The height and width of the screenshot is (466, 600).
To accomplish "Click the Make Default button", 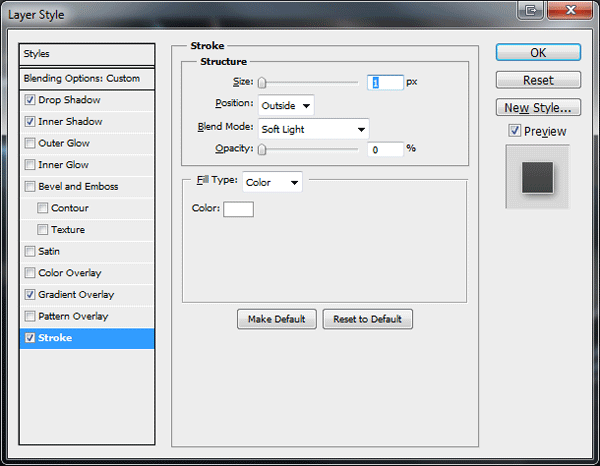I will pyautogui.click(x=277, y=319).
